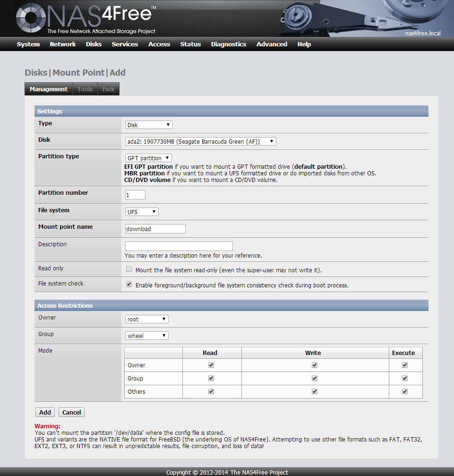Click the Add button
454x476 pixels.
pyautogui.click(x=45, y=412)
